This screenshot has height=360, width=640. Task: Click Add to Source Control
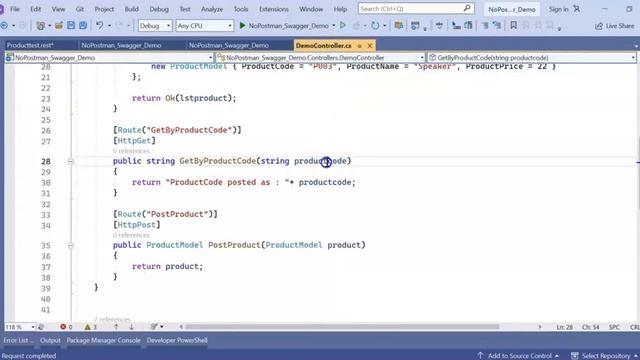(x=518, y=356)
